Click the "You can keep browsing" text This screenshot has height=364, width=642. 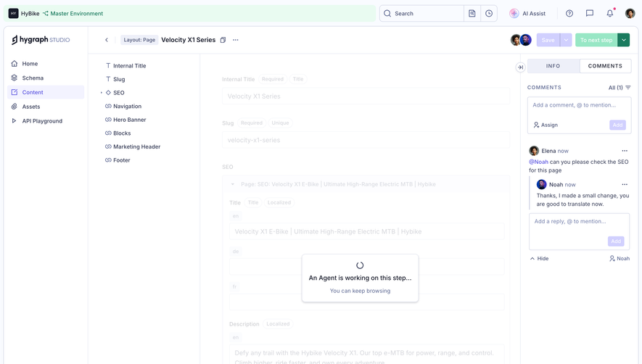(x=361, y=291)
